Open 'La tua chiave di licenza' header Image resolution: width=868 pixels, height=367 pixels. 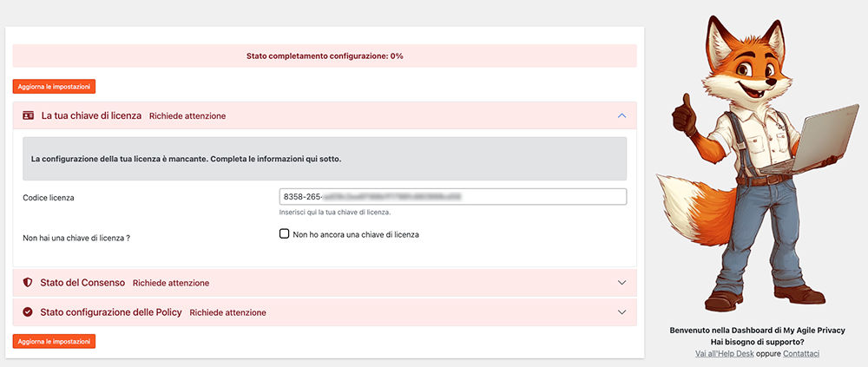pyautogui.click(x=91, y=115)
